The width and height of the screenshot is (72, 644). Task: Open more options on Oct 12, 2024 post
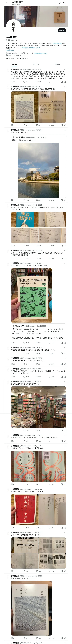point(65,205)
